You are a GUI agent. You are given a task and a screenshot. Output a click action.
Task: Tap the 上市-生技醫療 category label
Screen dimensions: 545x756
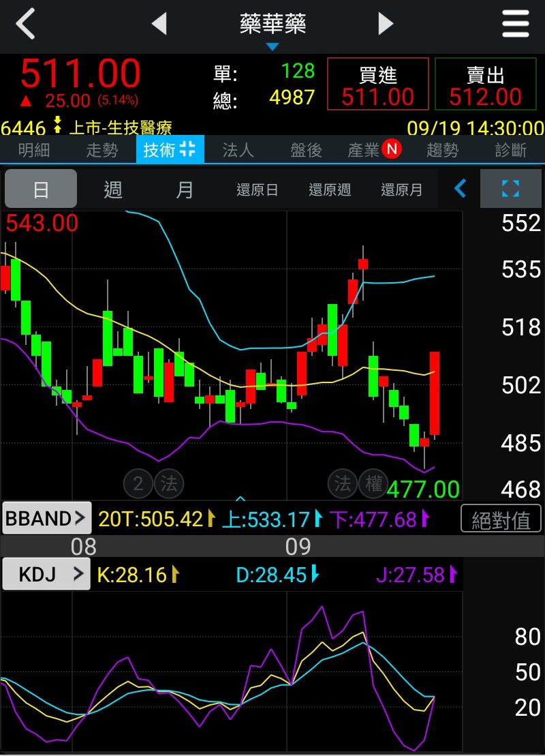click(121, 127)
